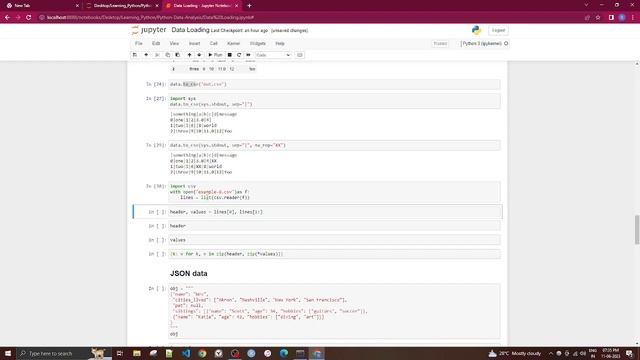Open File Explorer from the taskbar

click(x=137, y=353)
